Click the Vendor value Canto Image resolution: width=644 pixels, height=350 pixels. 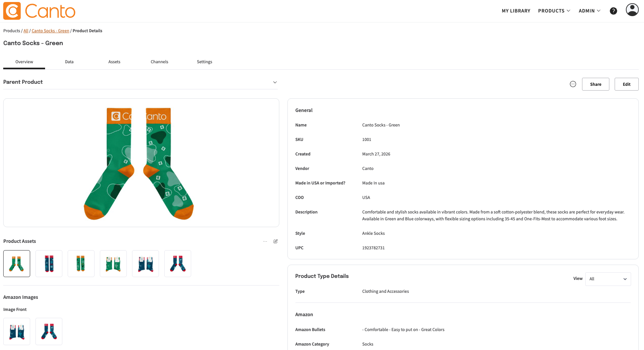pyautogui.click(x=368, y=168)
